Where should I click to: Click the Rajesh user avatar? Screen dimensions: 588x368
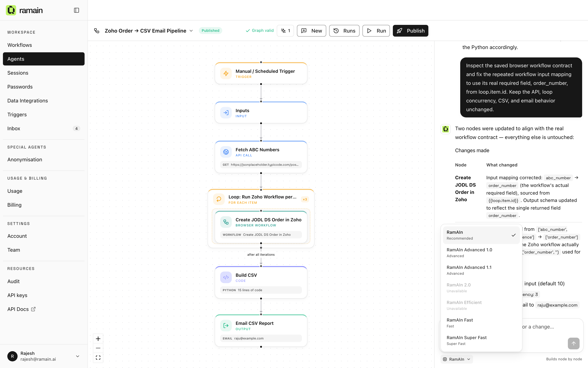coord(12,356)
